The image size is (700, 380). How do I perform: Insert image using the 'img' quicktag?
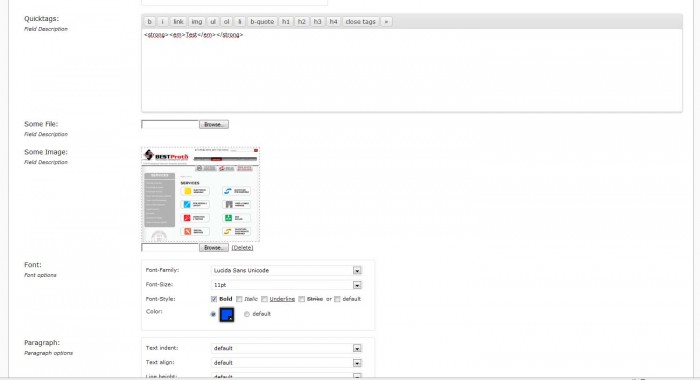pyautogui.click(x=197, y=21)
